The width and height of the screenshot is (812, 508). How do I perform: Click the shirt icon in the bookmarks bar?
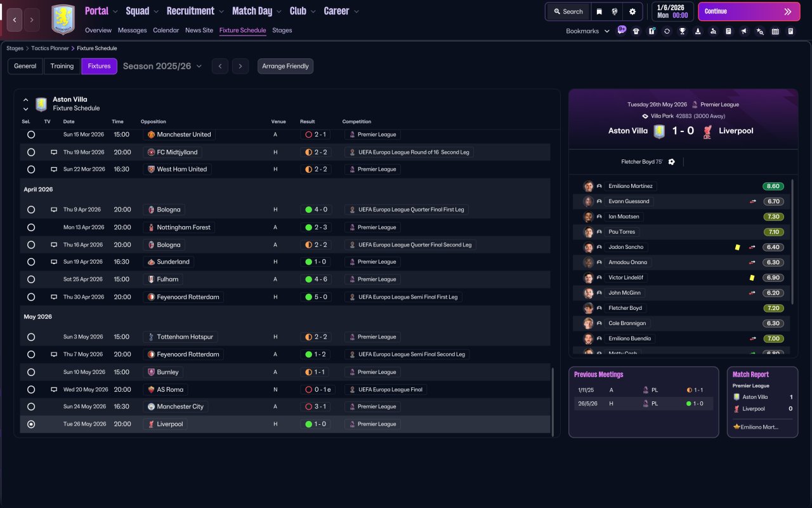(x=636, y=31)
